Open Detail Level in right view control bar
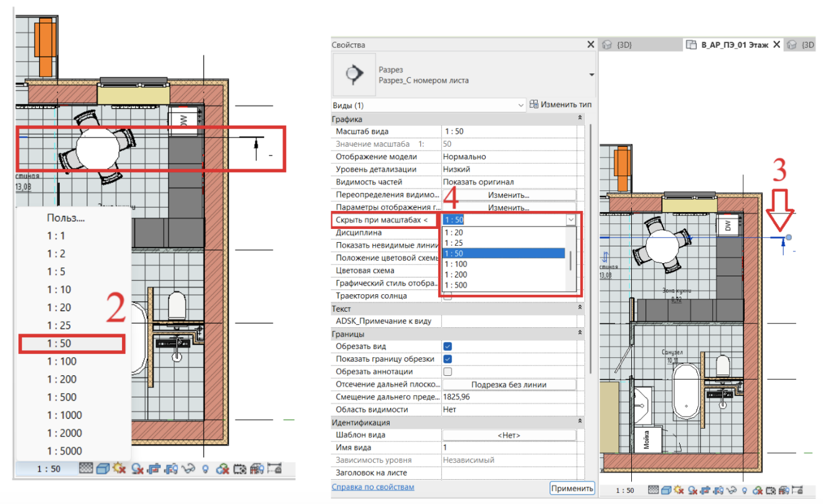 tap(653, 490)
